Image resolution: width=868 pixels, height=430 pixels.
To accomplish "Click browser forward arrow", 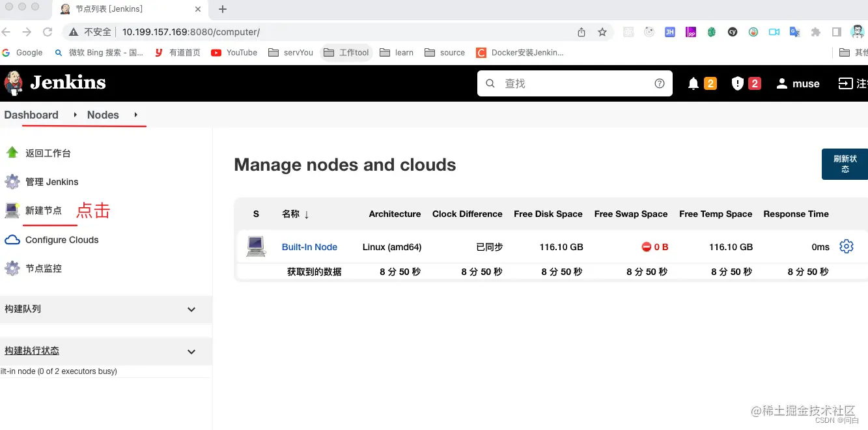I will pyautogui.click(x=27, y=31).
